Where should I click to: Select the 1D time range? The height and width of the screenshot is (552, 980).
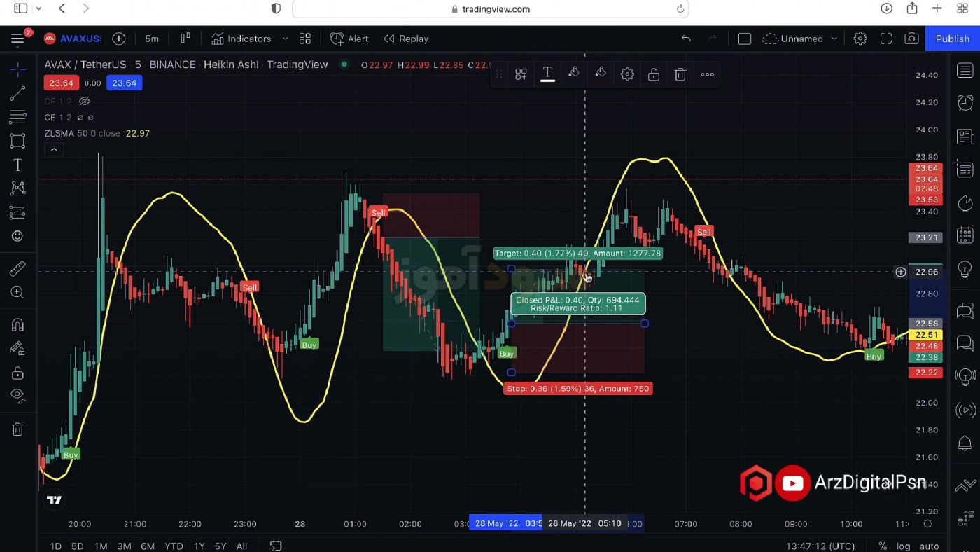[55, 546]
